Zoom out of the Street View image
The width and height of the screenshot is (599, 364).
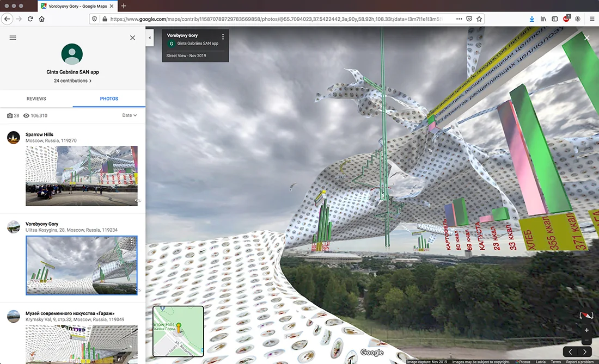(x=586, y=341)
